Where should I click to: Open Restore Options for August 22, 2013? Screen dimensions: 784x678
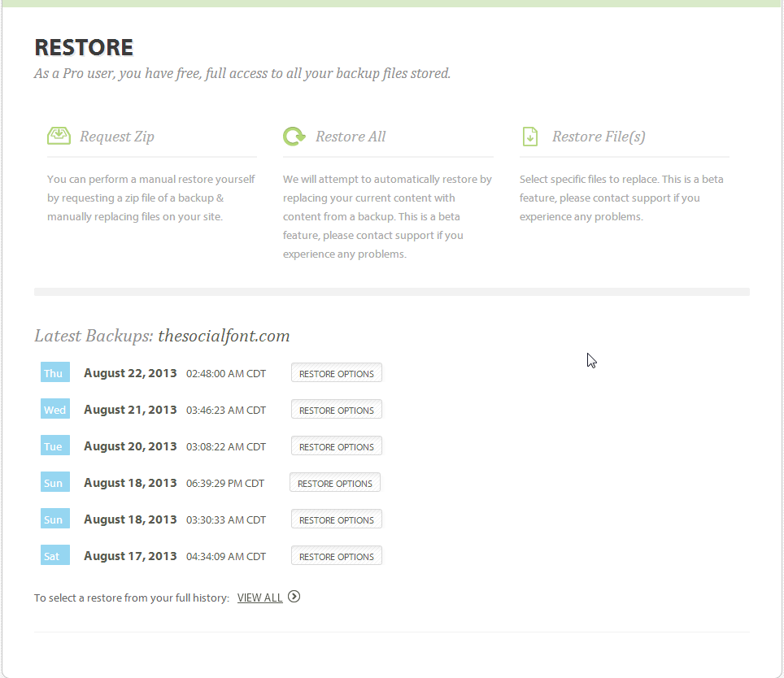tap(337, 372)
